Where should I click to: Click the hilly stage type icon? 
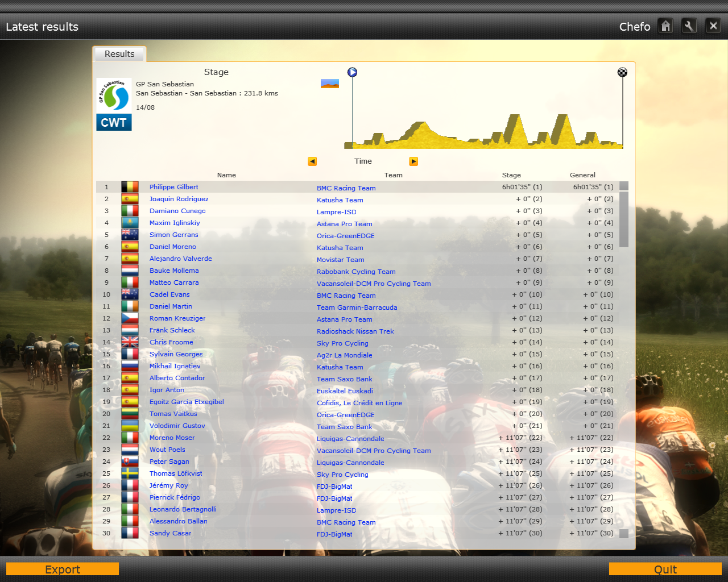pos(330,84)
